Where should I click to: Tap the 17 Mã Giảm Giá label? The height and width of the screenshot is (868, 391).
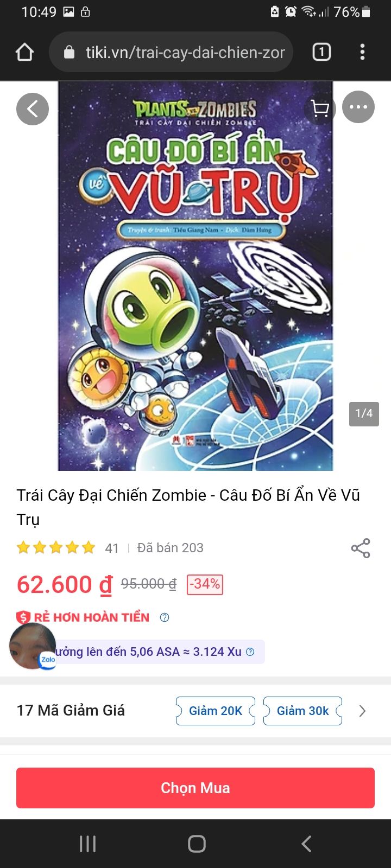71,711
